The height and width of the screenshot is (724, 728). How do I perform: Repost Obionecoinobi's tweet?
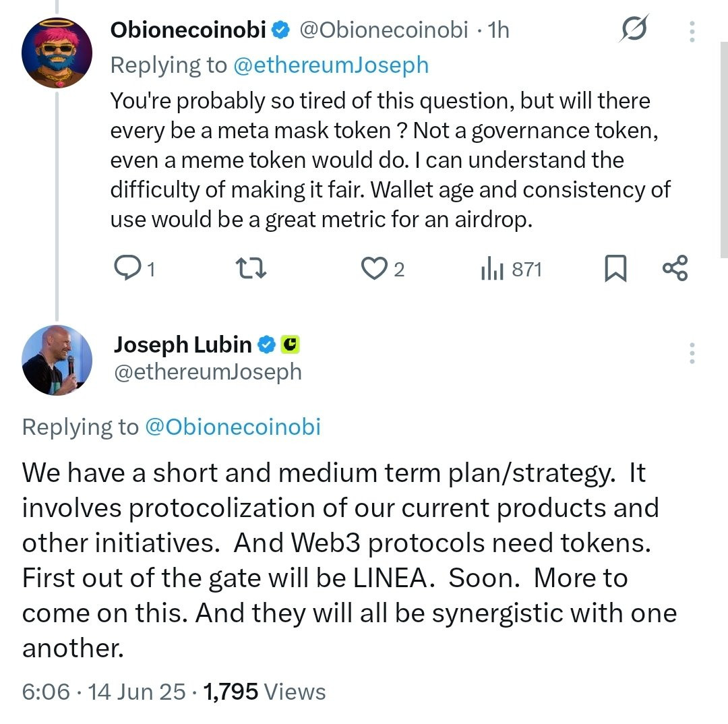coord(251,268)
